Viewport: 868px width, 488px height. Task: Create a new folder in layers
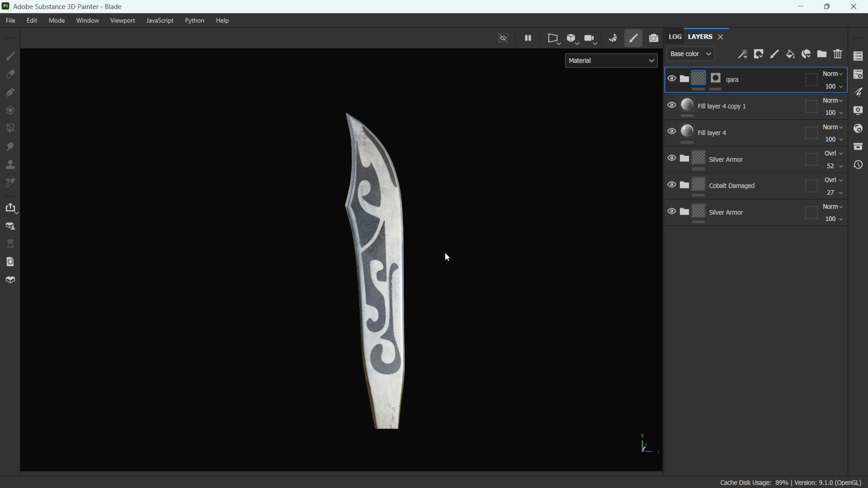[x=822, y=54]
